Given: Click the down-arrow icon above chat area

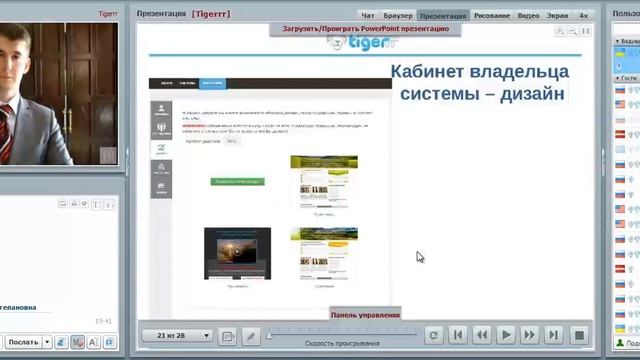Looking at the screenshot, I should [109, 204].
